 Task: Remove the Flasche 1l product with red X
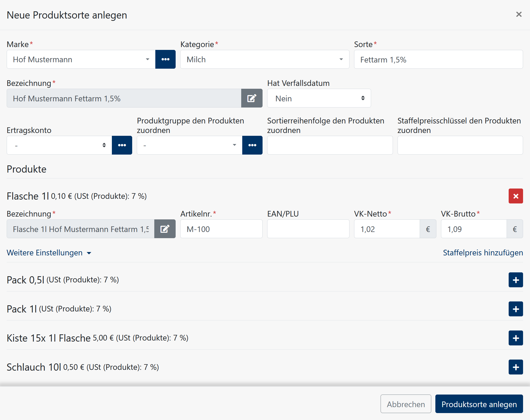click(x=516, y=196)
